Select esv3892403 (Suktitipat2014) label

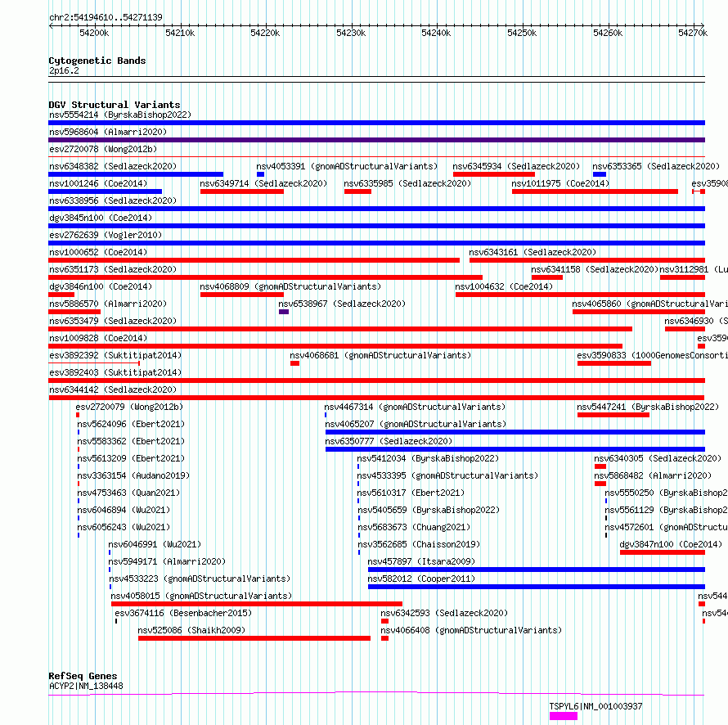click(x=115, y=372)
